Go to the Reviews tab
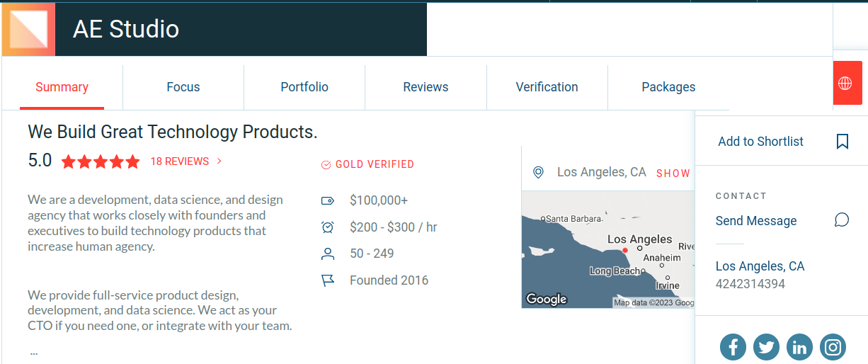 click(426, 87)
